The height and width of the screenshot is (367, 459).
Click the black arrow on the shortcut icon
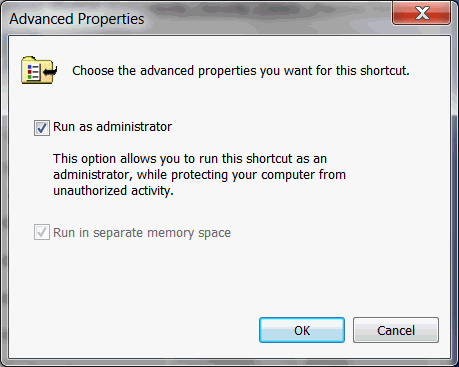51,71
